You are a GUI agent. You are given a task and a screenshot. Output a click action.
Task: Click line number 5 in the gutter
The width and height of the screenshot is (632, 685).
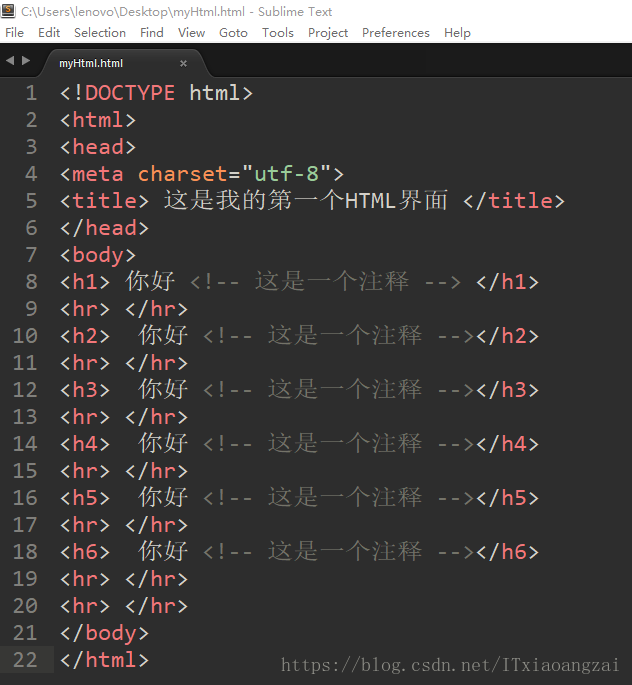[x=31, y=201]
